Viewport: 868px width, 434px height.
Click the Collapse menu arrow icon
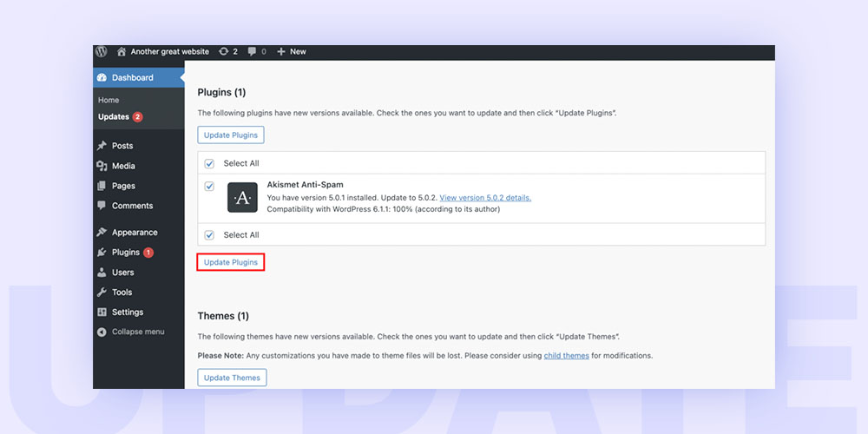(x=102, y=332)
